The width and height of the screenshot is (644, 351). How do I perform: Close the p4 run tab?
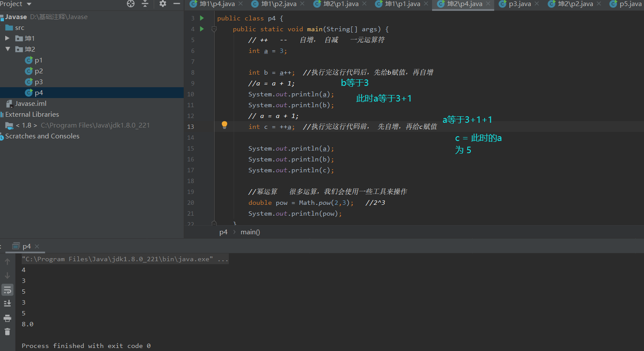pyautogui.click(x=37, y=246)
